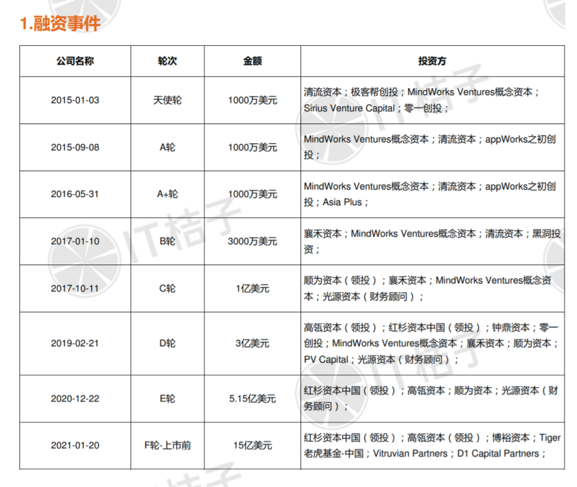Image resolution: width=577 pixels, height=487 pixels.
Task: Select the heading 1.融资事件
Action: 60,23
